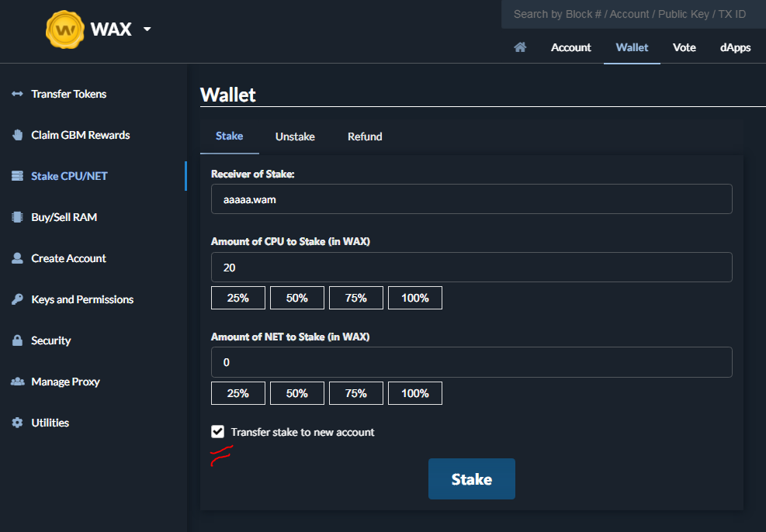Set CPU stake to 25%
The height and width of the screenshot is (532, 766).
click(x=238, y=298)
